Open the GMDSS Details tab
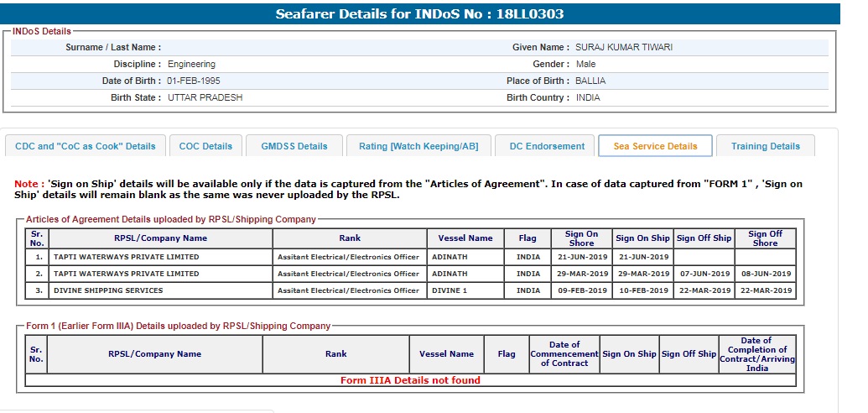868x413 pixels. click(x=294, y=146)
